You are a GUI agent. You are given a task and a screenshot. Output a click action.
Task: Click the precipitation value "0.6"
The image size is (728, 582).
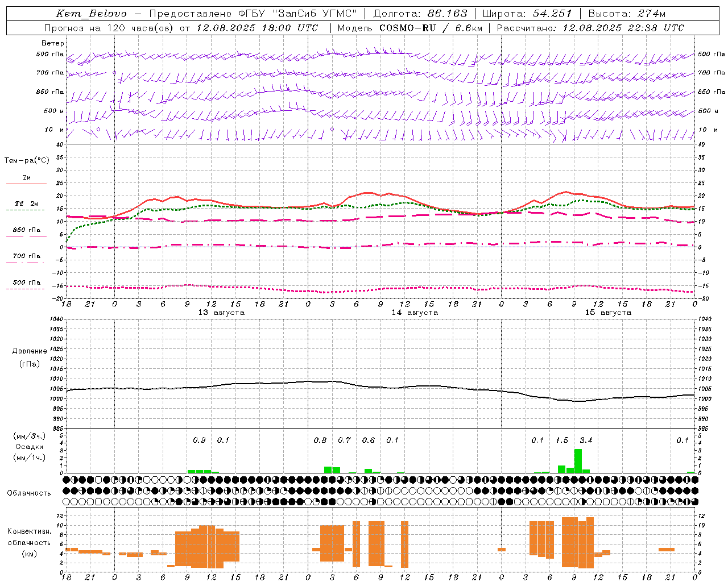pyautogui.click(x=369, y=440)
